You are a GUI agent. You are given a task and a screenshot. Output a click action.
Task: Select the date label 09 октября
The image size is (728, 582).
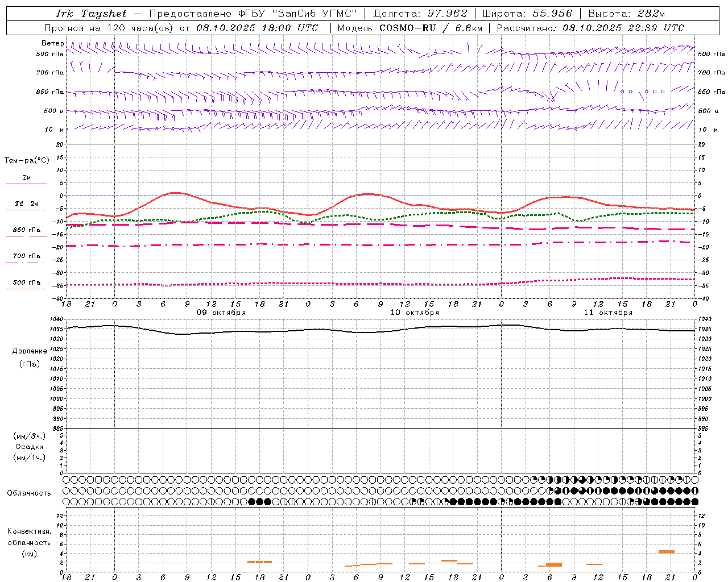click(221, 313)
